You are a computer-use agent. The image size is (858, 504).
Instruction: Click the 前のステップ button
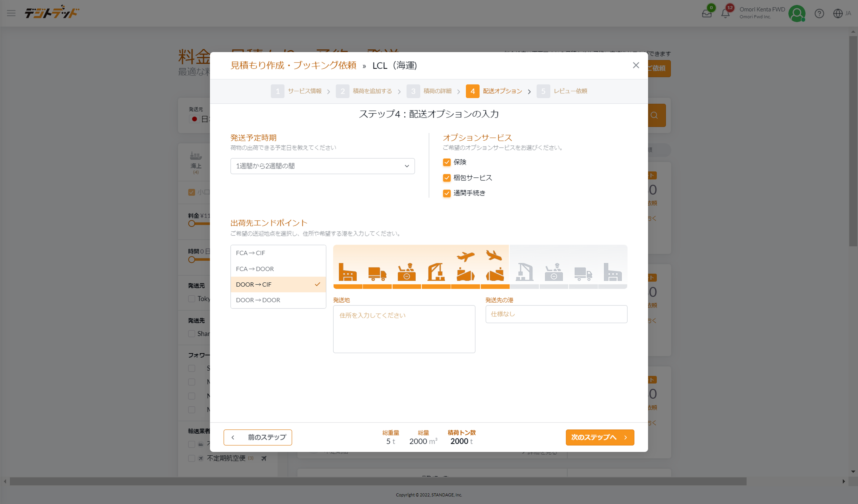257,437
